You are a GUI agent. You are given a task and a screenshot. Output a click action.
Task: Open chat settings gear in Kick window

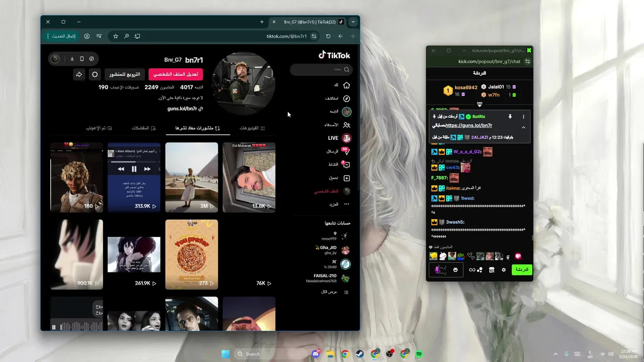coord(504,270)
